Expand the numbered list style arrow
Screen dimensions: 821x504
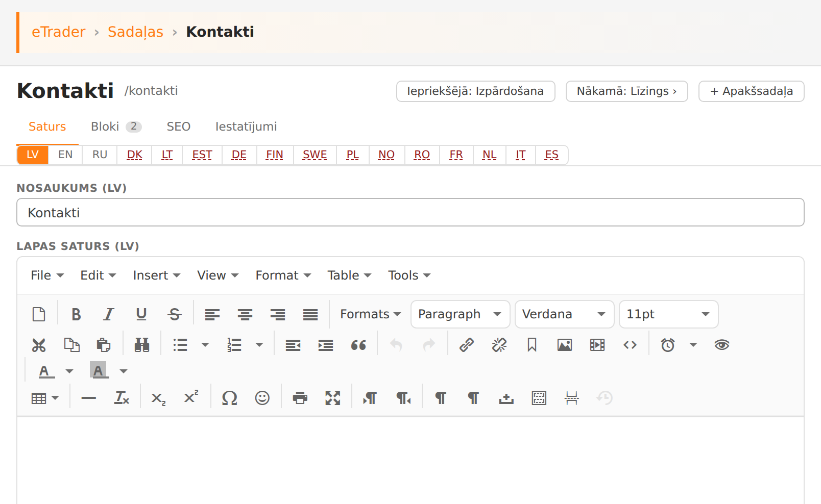click(x=259, y=345)
